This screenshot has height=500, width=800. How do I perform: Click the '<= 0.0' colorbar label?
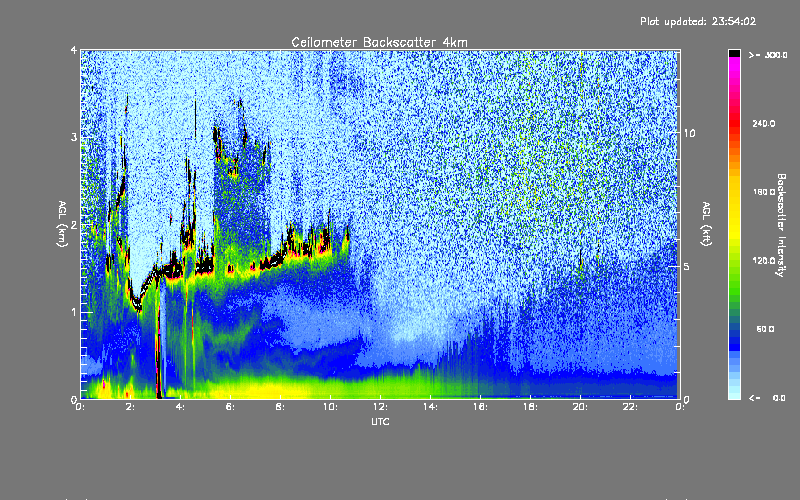(768, 398)
